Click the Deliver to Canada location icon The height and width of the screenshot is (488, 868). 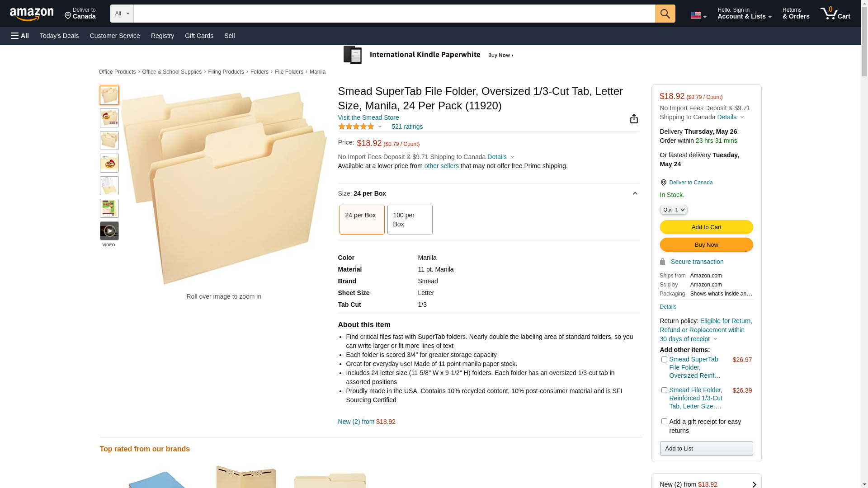coord(663,183)
